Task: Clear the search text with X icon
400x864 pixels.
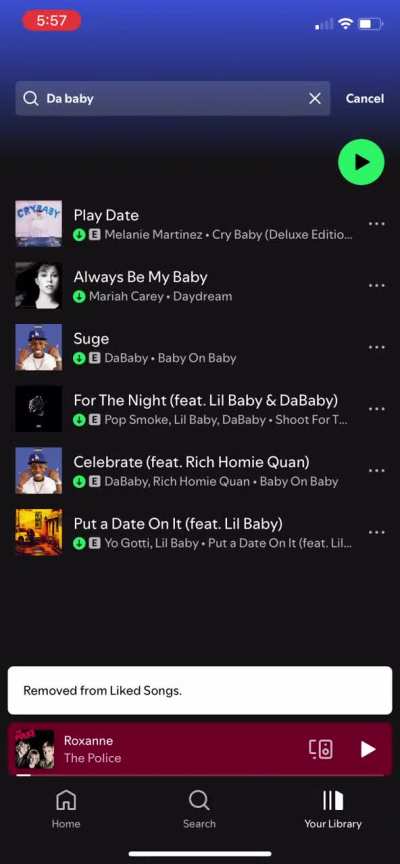Action: [x=315, y=99]
